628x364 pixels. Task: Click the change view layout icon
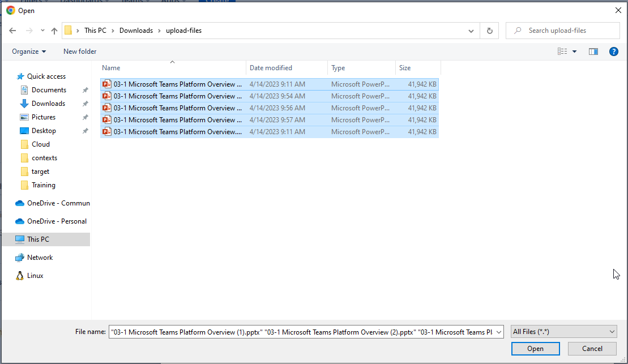click(x=562, y=52)
